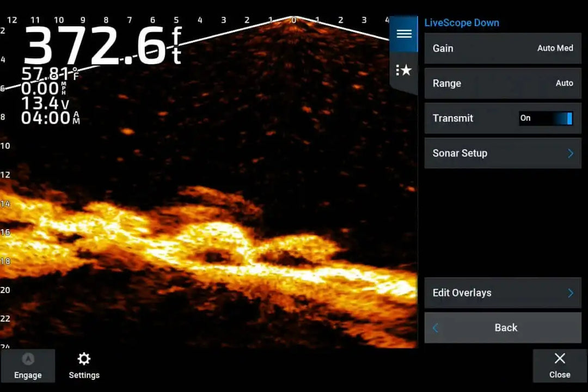Open the Gain setting showing Auto Med
Viewport: 588px width, 392px height.
tap(502, 48)
